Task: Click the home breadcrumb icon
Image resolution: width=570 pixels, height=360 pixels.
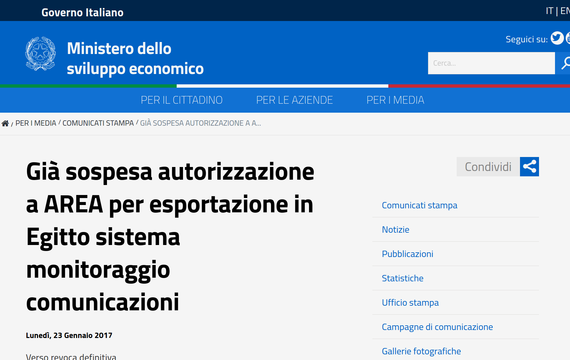Action: 5,123
